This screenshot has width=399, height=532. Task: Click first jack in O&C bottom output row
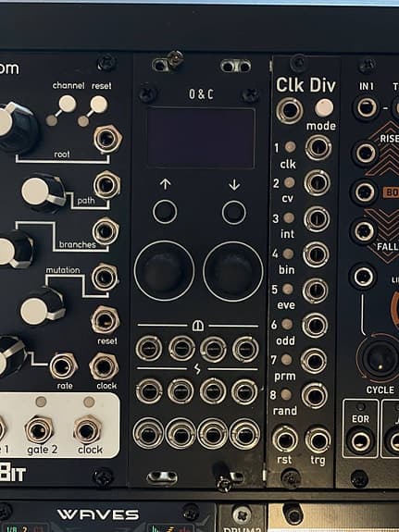tap(148, 434)
